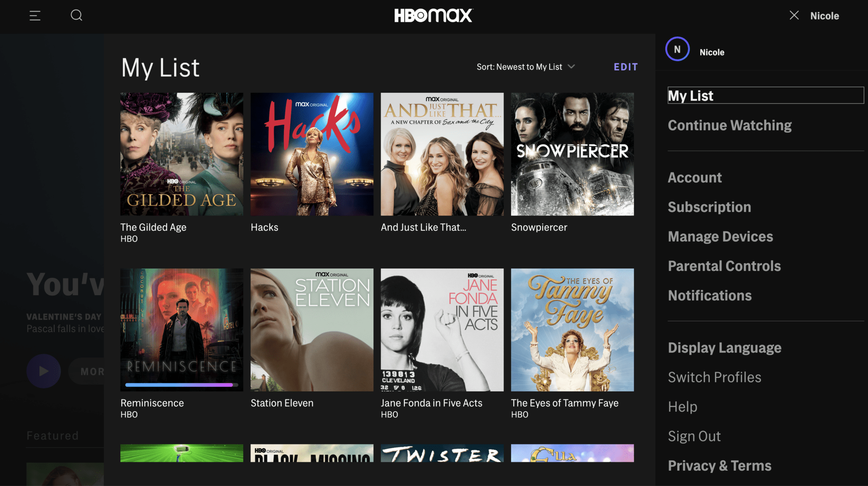
Task: Open the hamburger menu icon
Action: pos(35,16)
